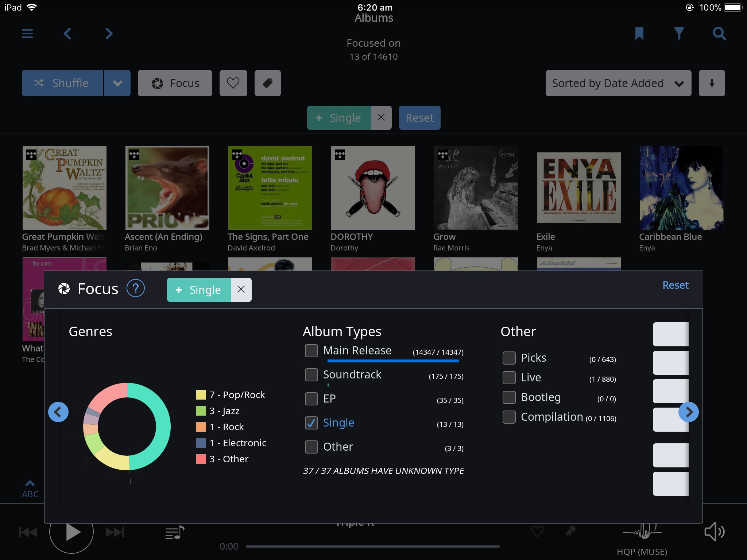Open the Focus button in toolbar
The height and width of the screenshot is (560, 747).
175,83
